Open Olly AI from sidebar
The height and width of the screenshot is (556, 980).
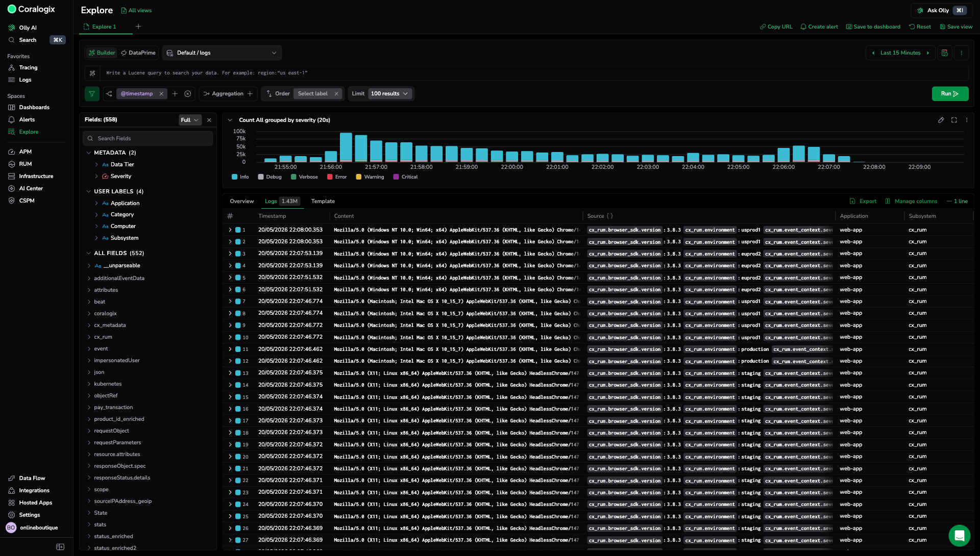28,28
